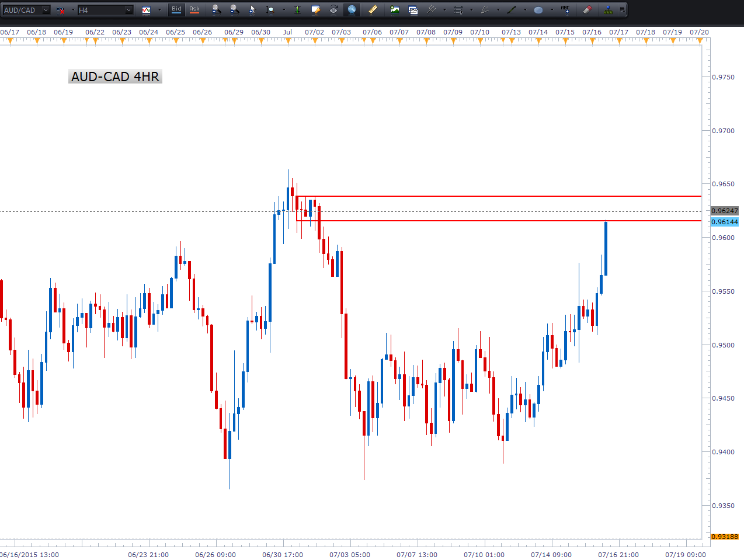
Task: Expand the line drawing tool dropdown arrow
Action: (525, 10)
